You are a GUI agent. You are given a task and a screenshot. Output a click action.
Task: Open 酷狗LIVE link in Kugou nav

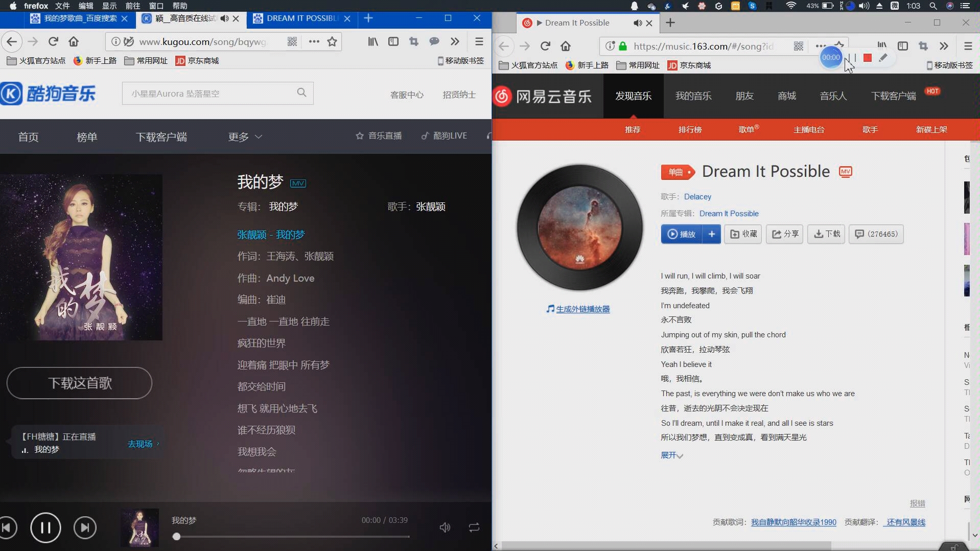pos(444,135)
